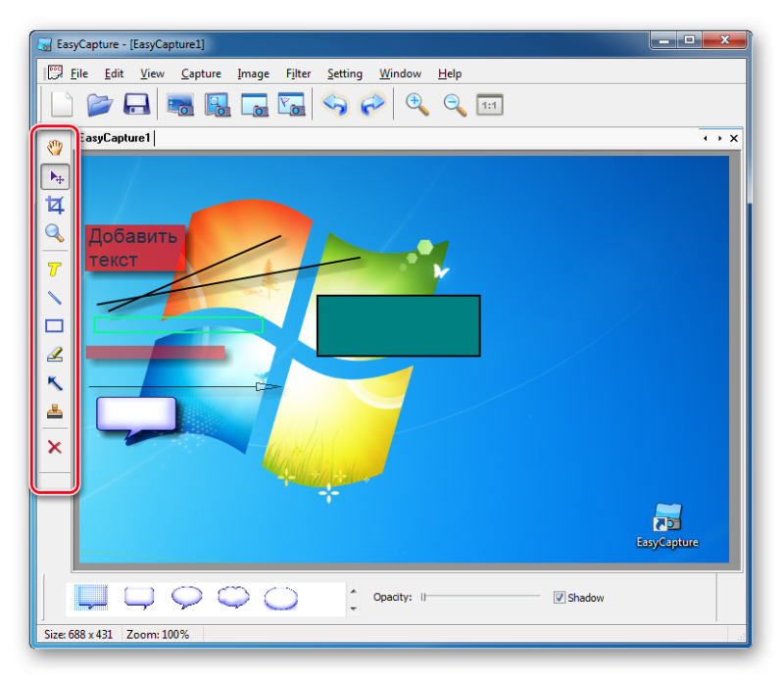This screenshot has height=680, width=784.
Task: Open the Image menu
Action: (x=253, y=73)
